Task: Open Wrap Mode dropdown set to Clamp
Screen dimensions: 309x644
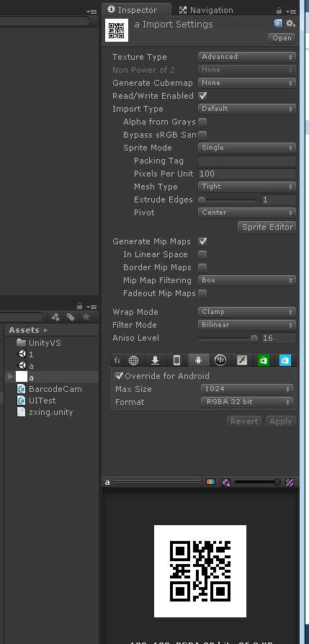Action: [247, 312]
